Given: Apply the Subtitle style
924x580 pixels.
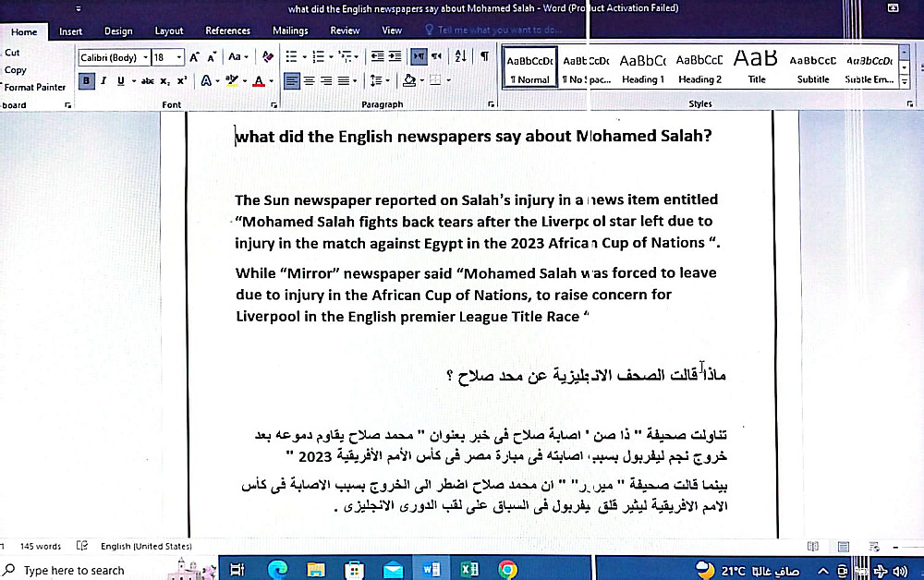Looking at the screenshot, I should (812, 68).
